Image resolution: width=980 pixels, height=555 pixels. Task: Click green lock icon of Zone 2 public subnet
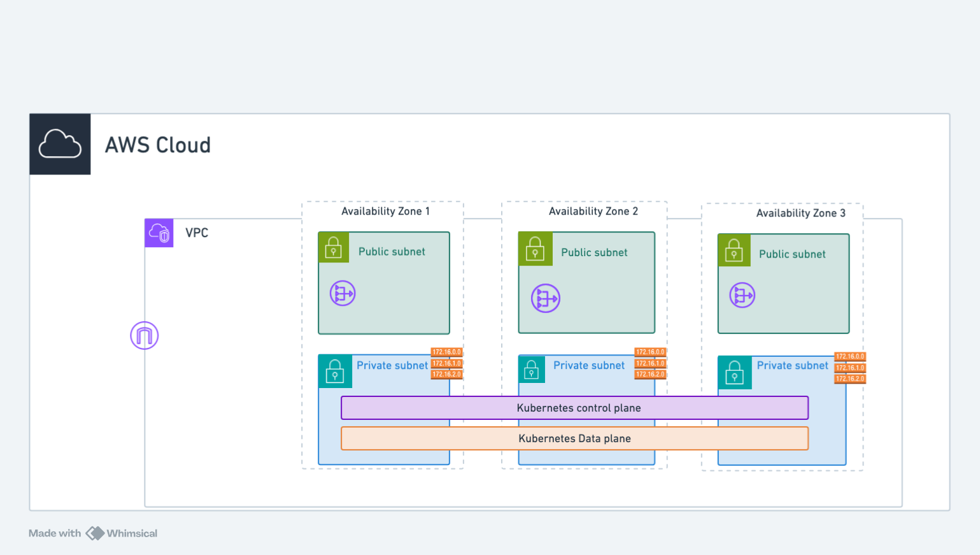pos(535,249)
